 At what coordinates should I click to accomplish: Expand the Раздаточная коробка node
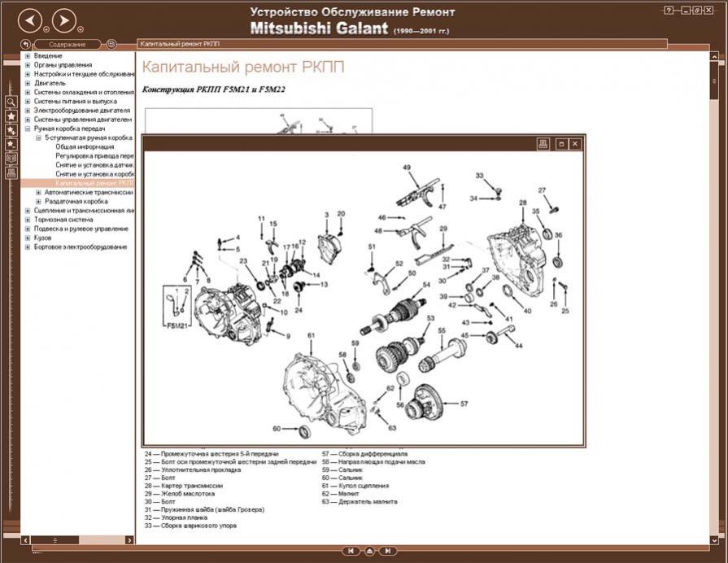pos(38,202)
